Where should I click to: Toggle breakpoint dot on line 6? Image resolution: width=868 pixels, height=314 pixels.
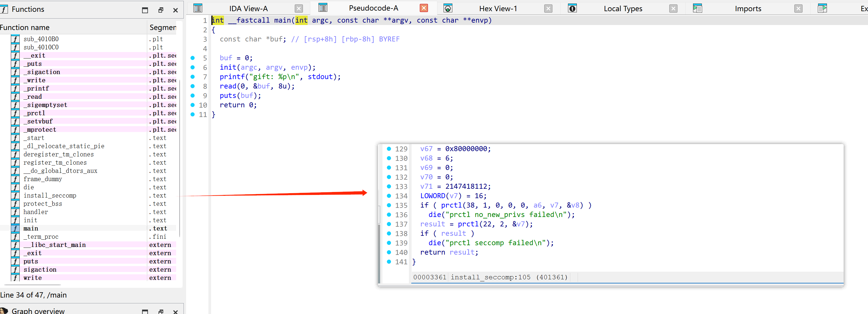coord(193,67)
